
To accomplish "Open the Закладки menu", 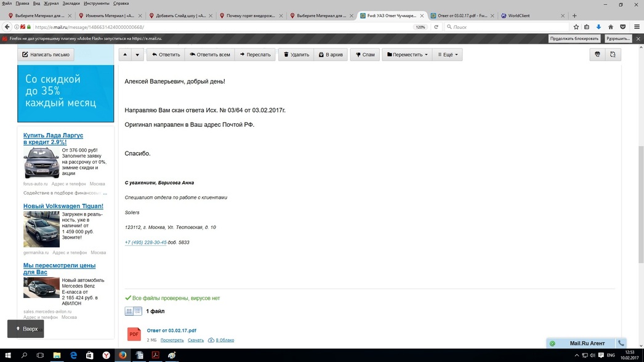I will 71,4.
